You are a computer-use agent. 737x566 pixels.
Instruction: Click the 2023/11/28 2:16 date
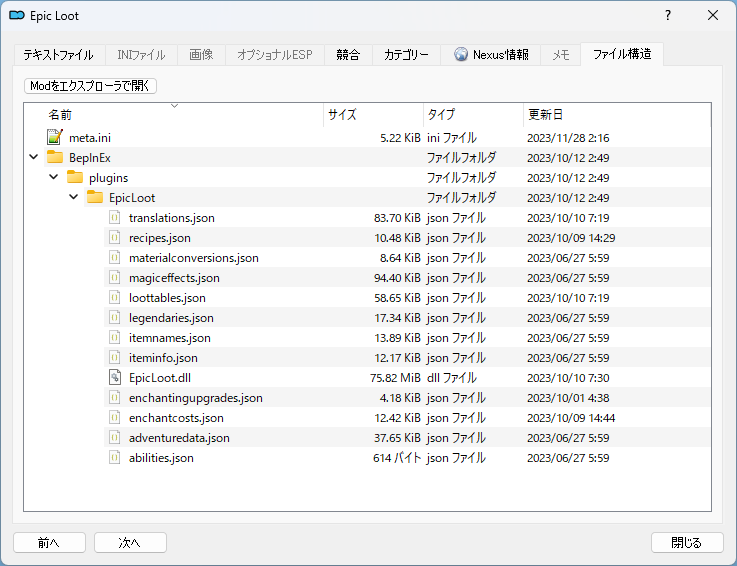pos(568,138)
